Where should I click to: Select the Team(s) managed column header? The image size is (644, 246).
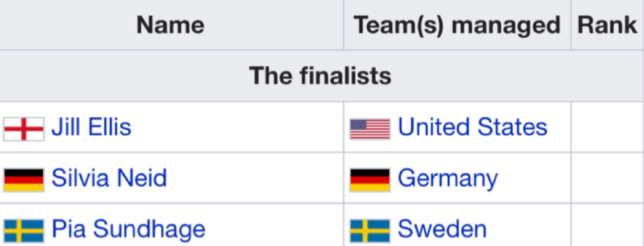pos(457,25)
